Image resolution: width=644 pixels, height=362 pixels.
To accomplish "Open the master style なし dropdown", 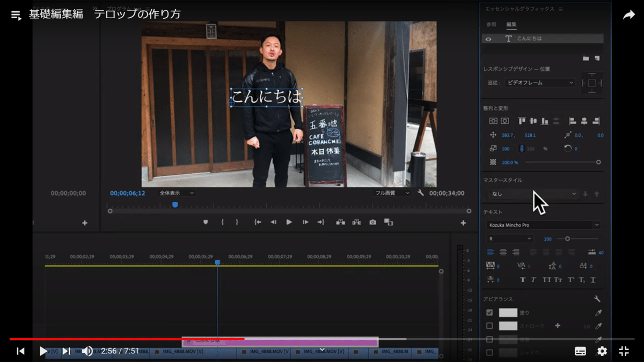I will [x=533, y=194].
